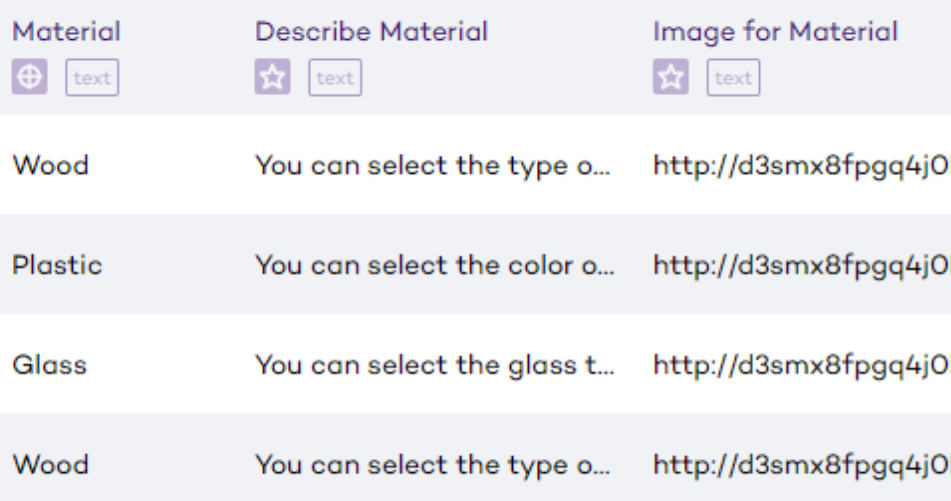951x501 pixels.
Task: Open the image URL in the first Wood row
Action: (800, 165)
